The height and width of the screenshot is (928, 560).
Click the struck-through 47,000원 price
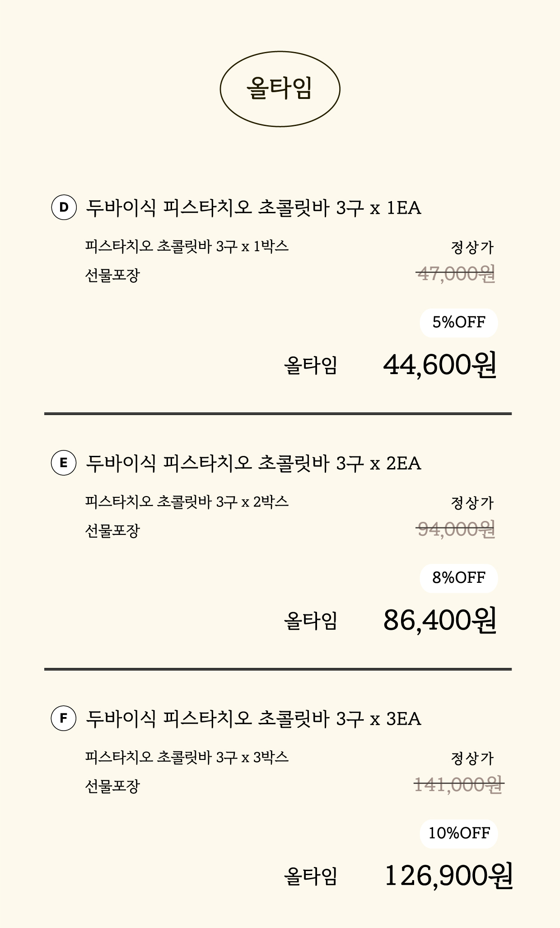455,274
